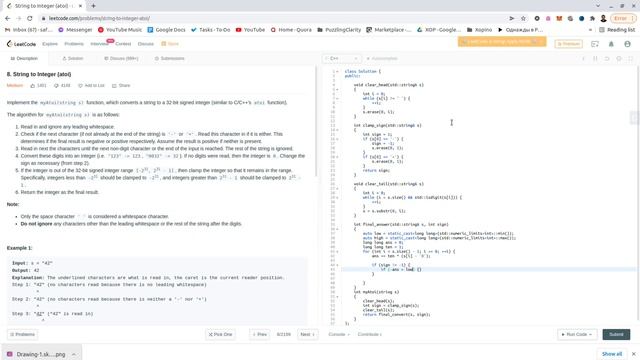
Task: Switch to the Discuss (999+) tab
Action: coord(121,58)
